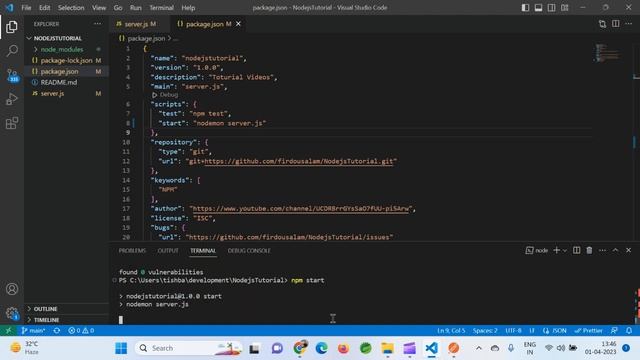The width and height of the screenshot is (640, 360).
Task: Kill terminal with trash icon
Action: pyautogui.click(x=589, y=250)
